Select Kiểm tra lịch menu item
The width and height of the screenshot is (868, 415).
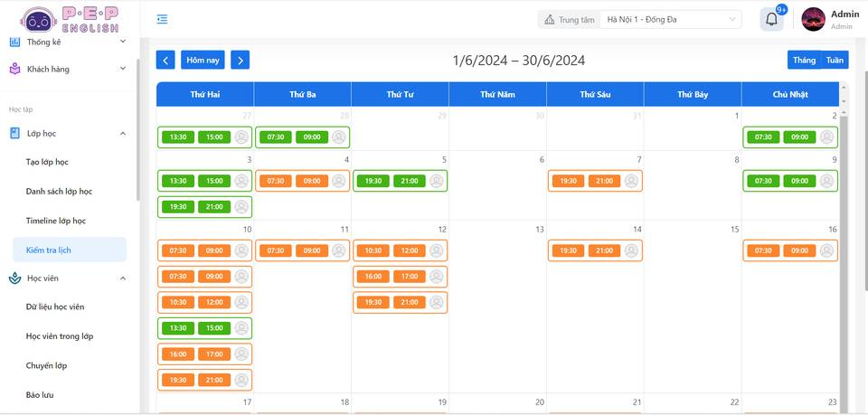click(x=70, y=250)
